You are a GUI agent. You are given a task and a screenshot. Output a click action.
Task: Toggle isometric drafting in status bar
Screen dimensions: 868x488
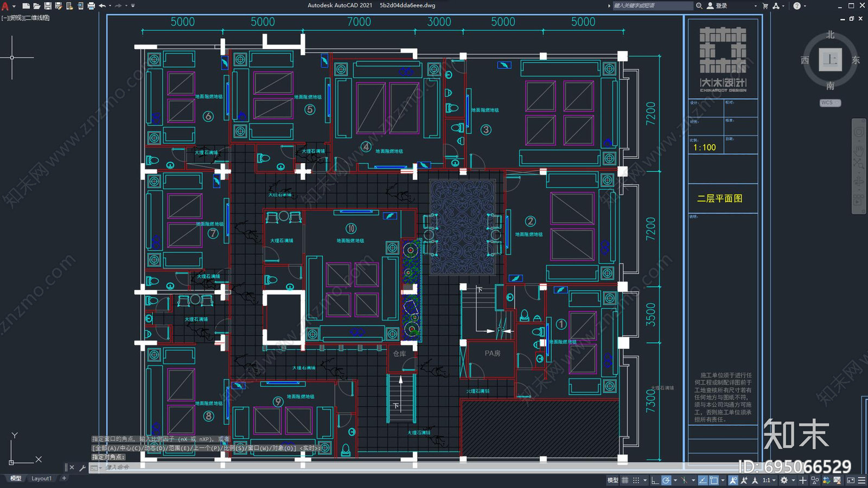tap(684, 480)
